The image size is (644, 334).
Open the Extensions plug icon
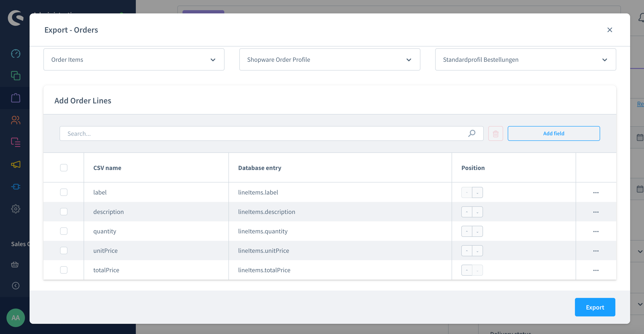point(15,186)
